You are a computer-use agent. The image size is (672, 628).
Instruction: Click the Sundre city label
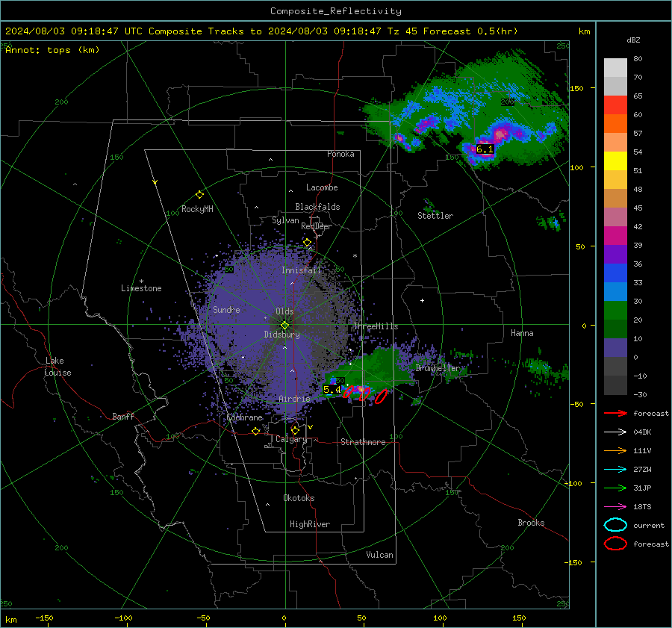pos(226,309)
